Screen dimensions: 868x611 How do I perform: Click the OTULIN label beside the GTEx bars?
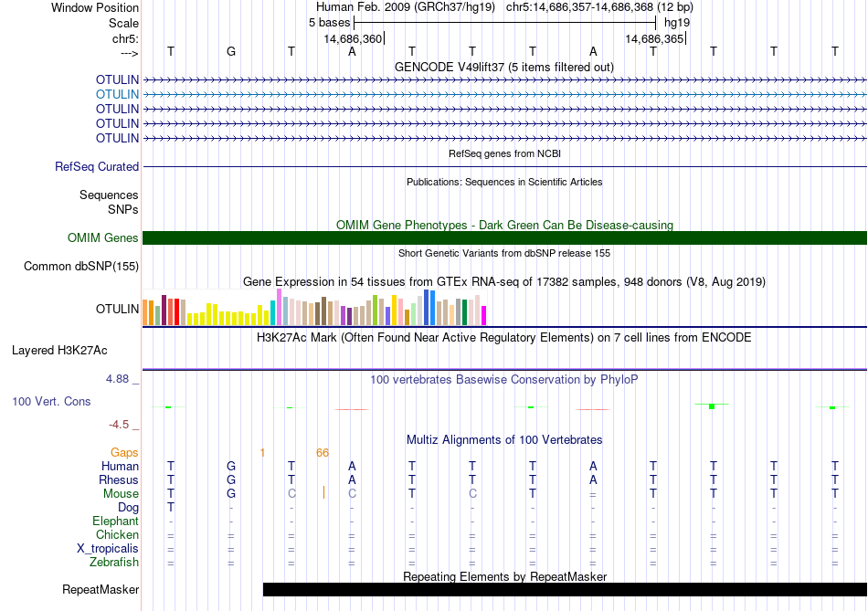(x=117, y=309)
